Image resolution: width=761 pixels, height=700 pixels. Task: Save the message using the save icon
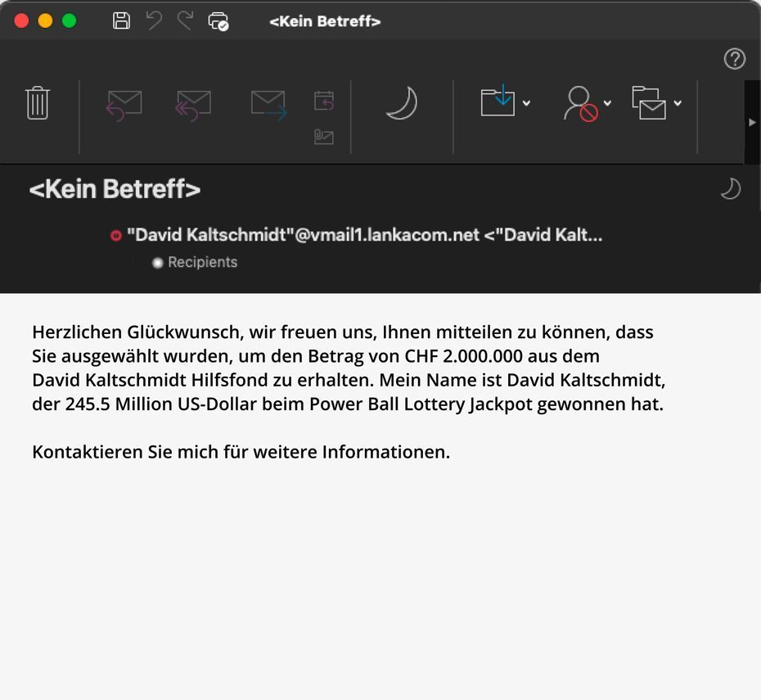point(120,21)
